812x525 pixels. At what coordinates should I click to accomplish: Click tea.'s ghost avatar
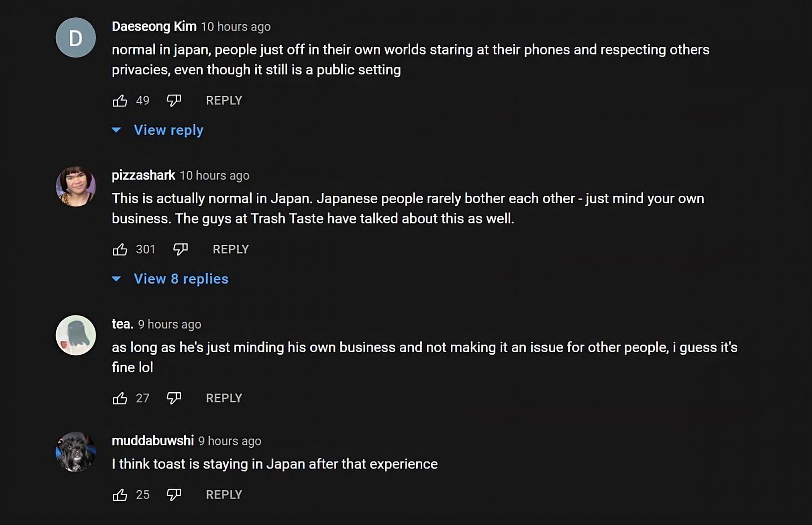(76, 335)
